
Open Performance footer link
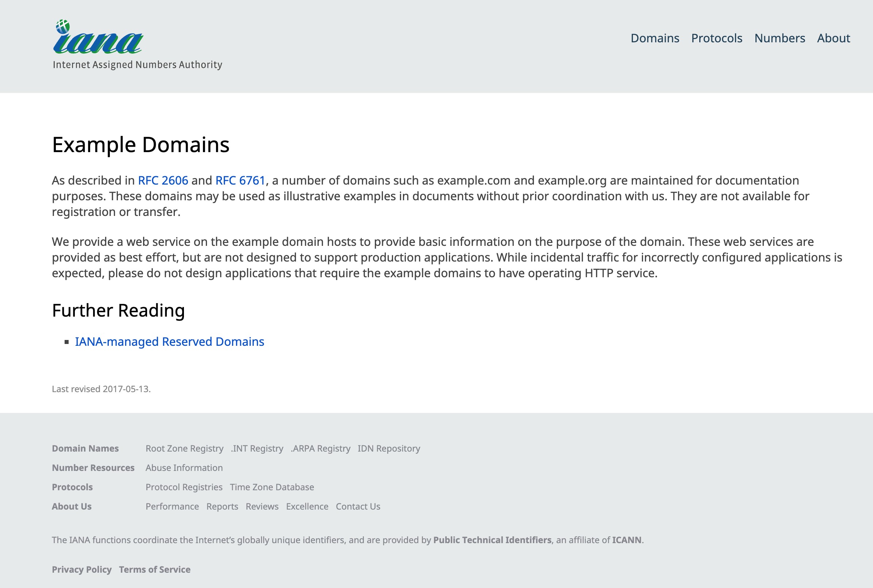(x=172, y=506)
